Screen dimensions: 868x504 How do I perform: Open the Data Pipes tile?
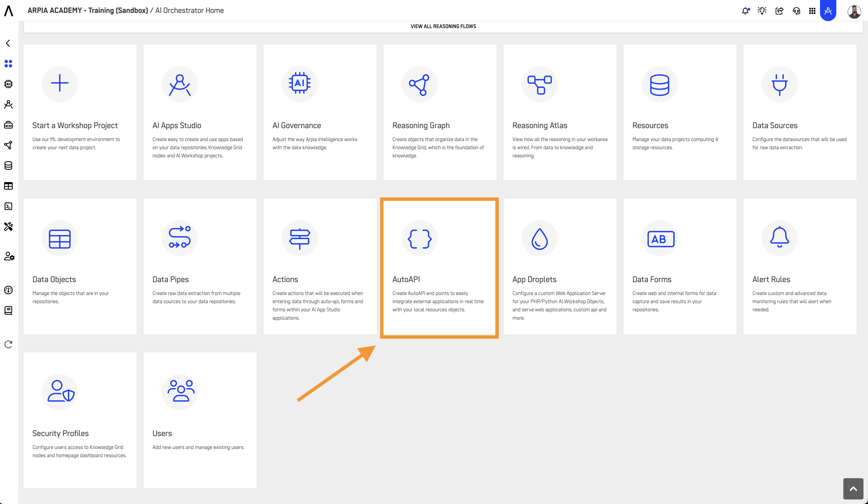coord(200,266)
